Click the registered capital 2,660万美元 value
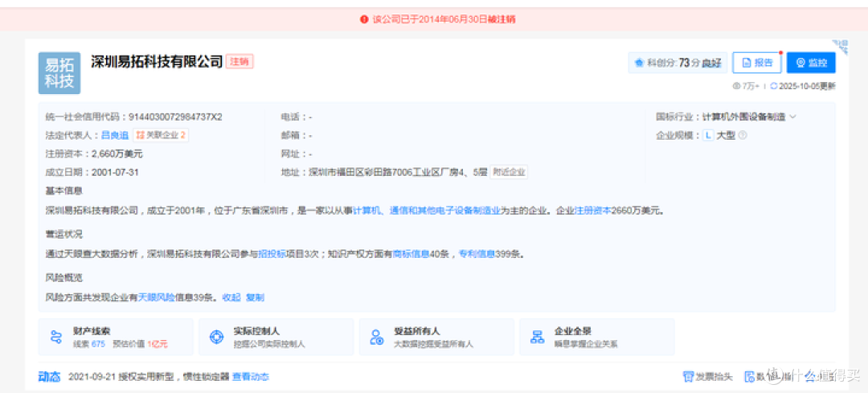Image resolution: width=868 pixels, height=393 pixels. [117, 154]
